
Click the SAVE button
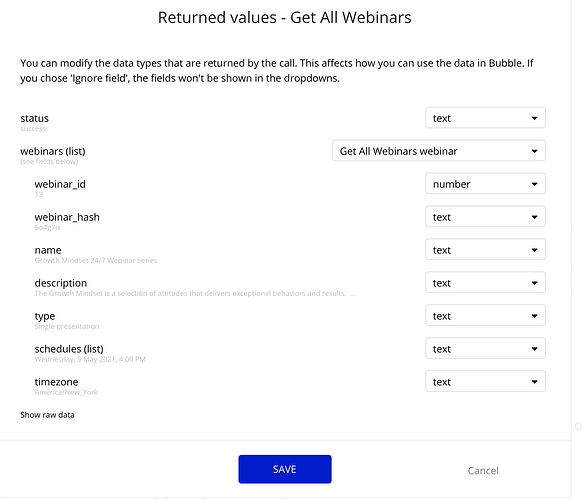pyautogui.click(x=285, y=469)
